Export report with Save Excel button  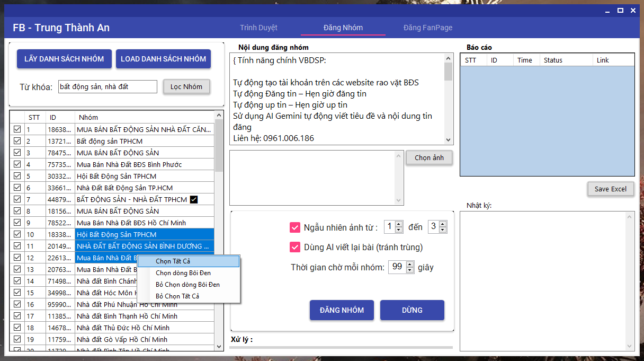pos(610,189)
